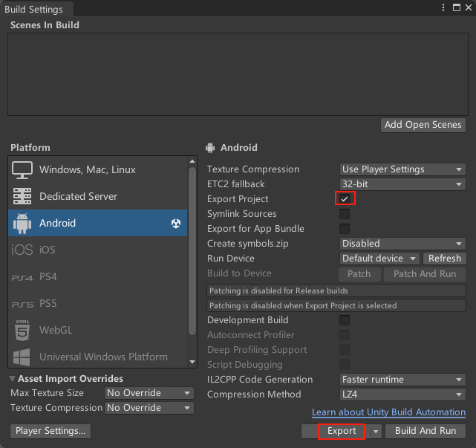Select Universal Windows Platform row
The width and height of the screenshot is (476, 448).
pos(98,357)
